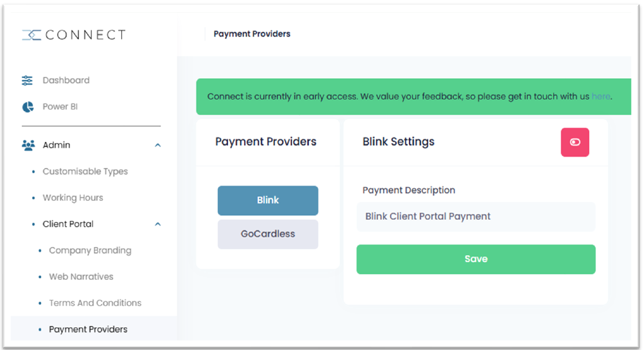
Task: Open Web Narratives in Client Portal
Action: pos(81,277)
